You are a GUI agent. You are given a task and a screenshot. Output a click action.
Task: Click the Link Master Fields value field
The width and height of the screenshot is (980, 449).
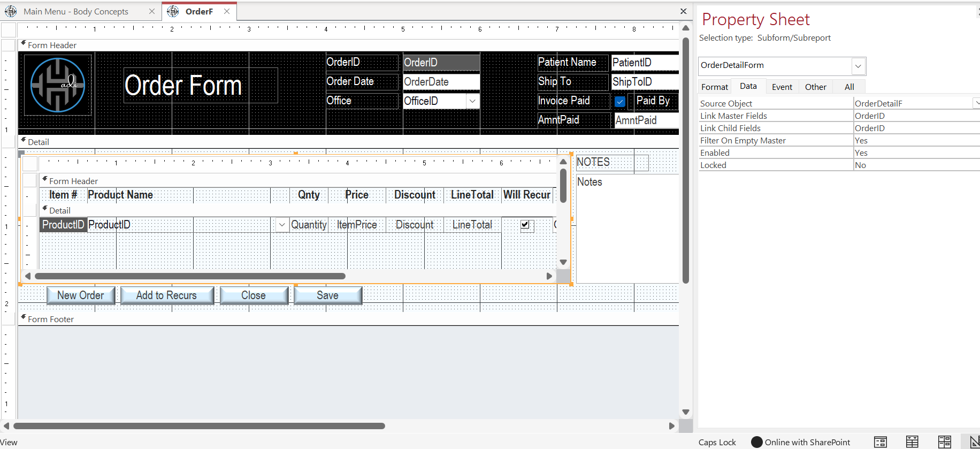click(915, 116)
